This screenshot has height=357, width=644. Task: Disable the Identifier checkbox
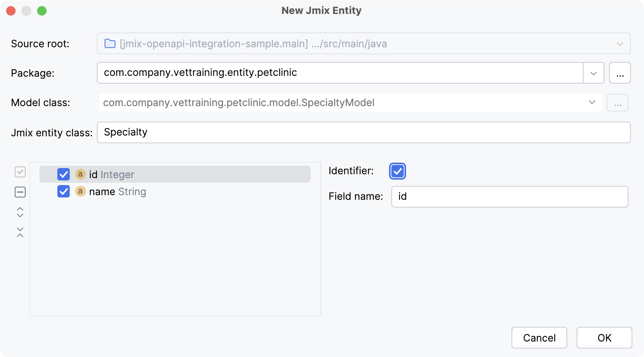(397, 171)
